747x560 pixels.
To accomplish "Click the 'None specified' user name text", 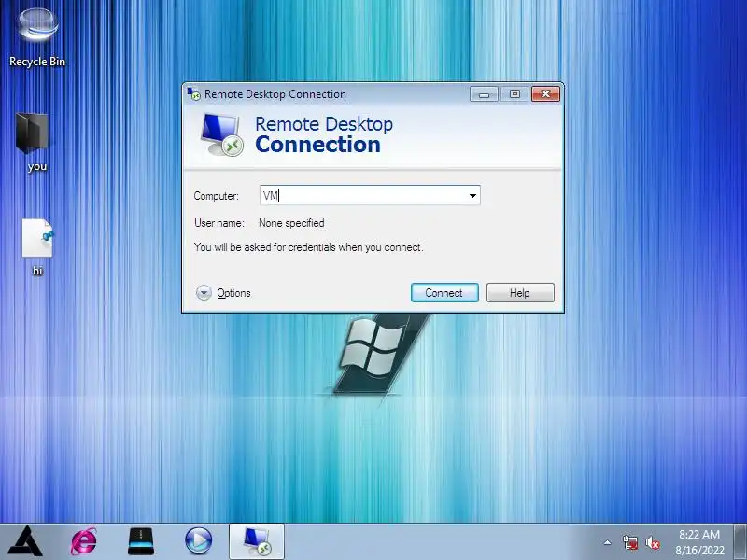I will coord(291,223).
